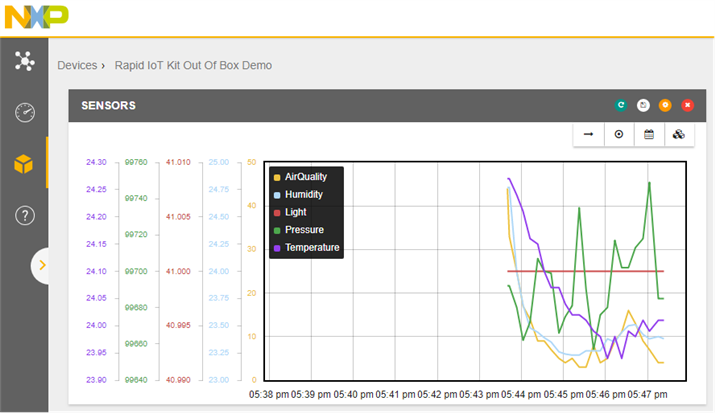715x413 pixels.
Task: Expand the sidebar with the chevron arrow
Action: click(42, 265)
